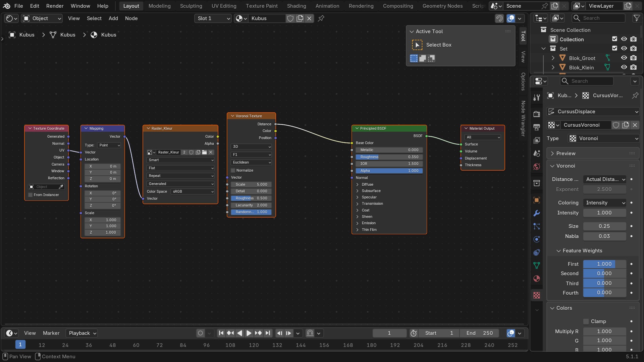Open Euclidean dropdown in Voronoi Texture node
The width and height of the screenshot is (644, 362).
pyautogui.click(x=252, y=162)
